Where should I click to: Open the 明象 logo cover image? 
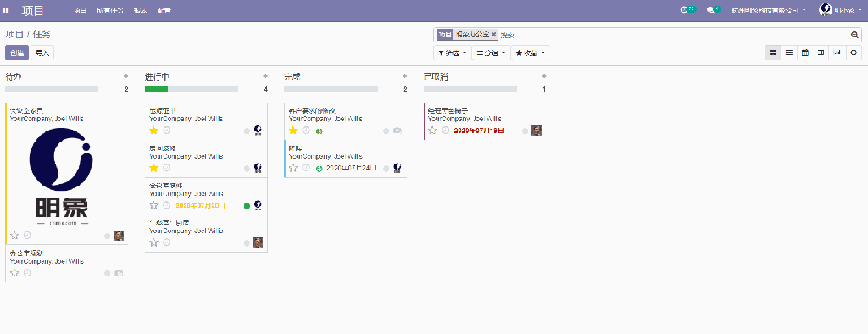(61, 176)
